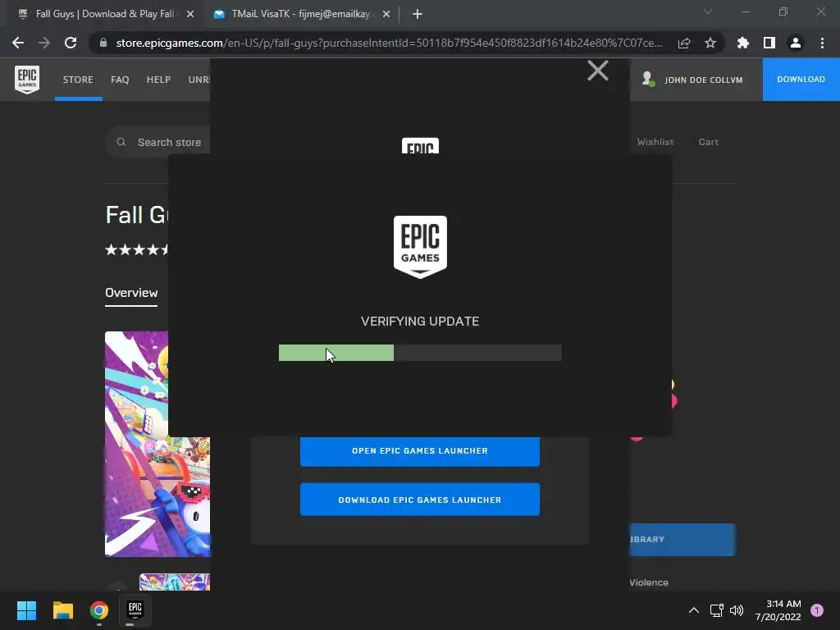Show hidden system tray icons

(693, 610)
